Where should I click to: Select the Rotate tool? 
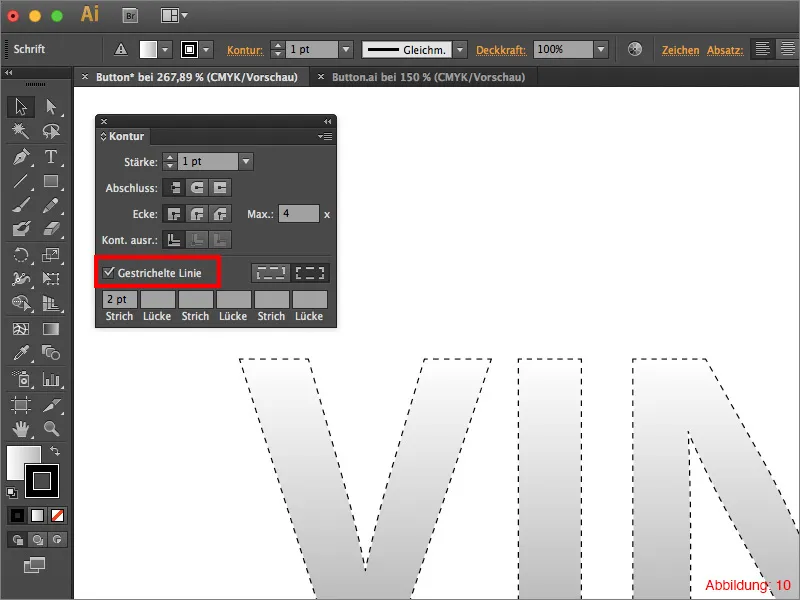[x=21, y=255]
